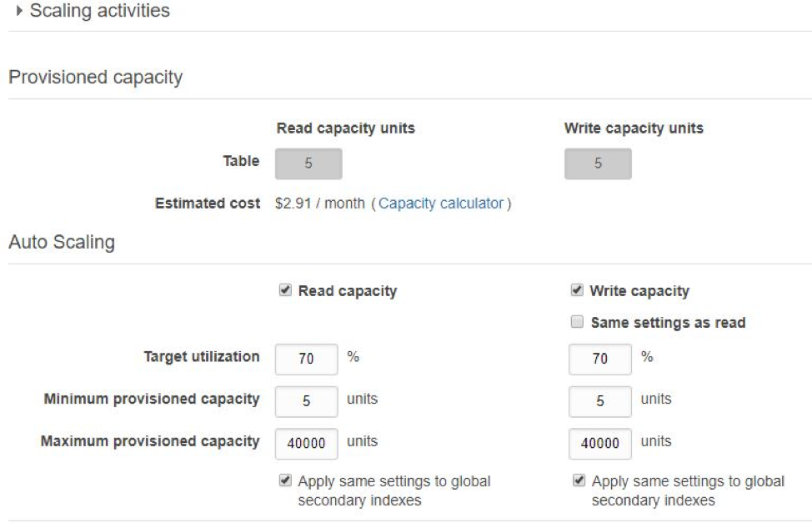The width and height of the screenshot is (812, 528).
Task: Uncheck the Read capacity auto scaling checkbox
Action: coord(285,289)
